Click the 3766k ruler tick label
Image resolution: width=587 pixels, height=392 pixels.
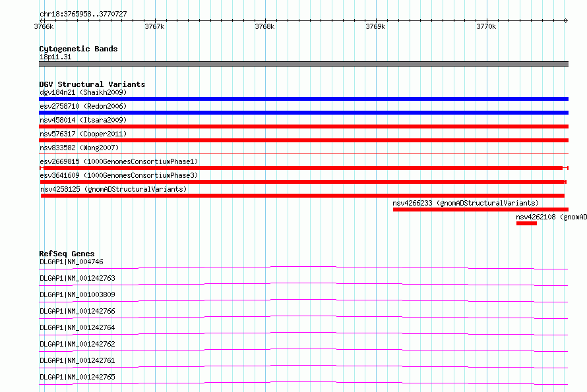(x=44, y=26)
